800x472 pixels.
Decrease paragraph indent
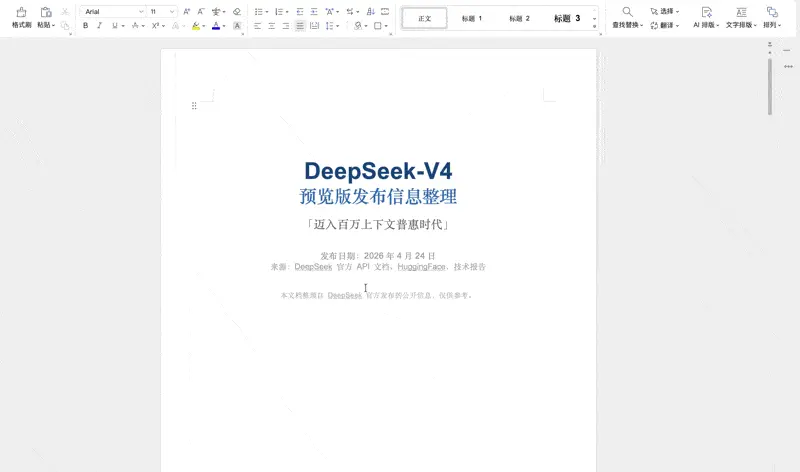299,11
